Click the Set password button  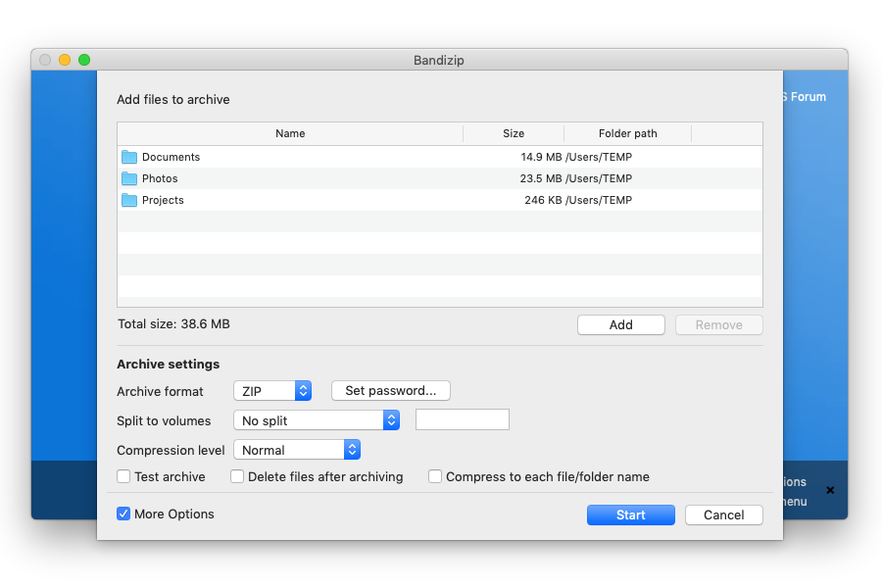(390, 391)
